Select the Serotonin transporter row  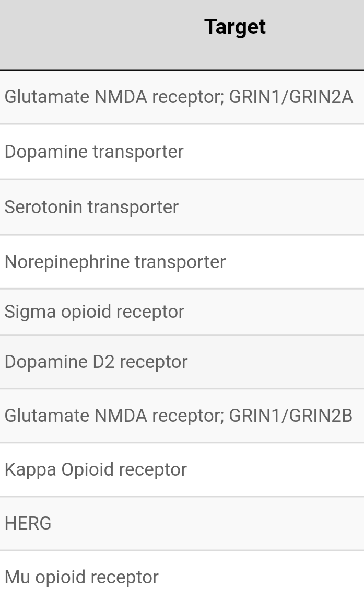(182, 207)
